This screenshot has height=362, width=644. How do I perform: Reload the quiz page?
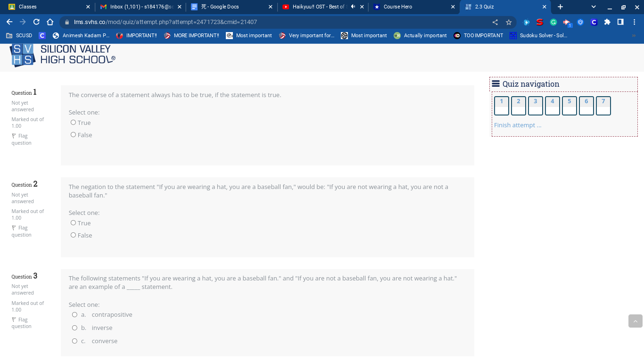36,22
